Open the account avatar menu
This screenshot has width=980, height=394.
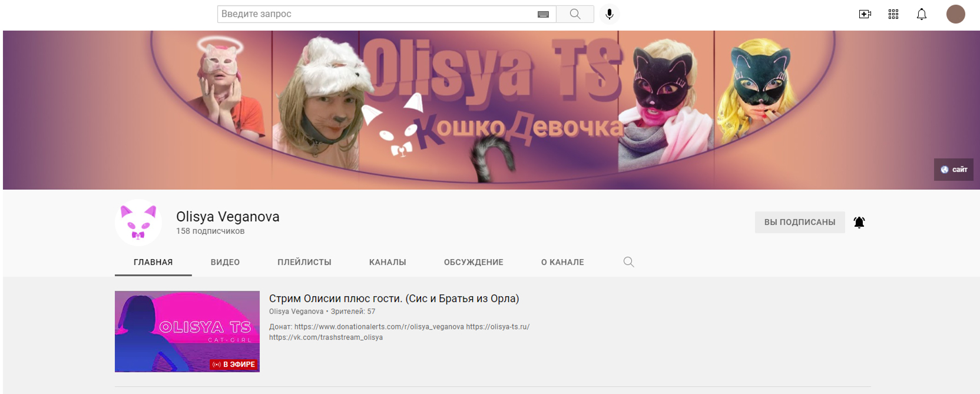click(955, 14)
